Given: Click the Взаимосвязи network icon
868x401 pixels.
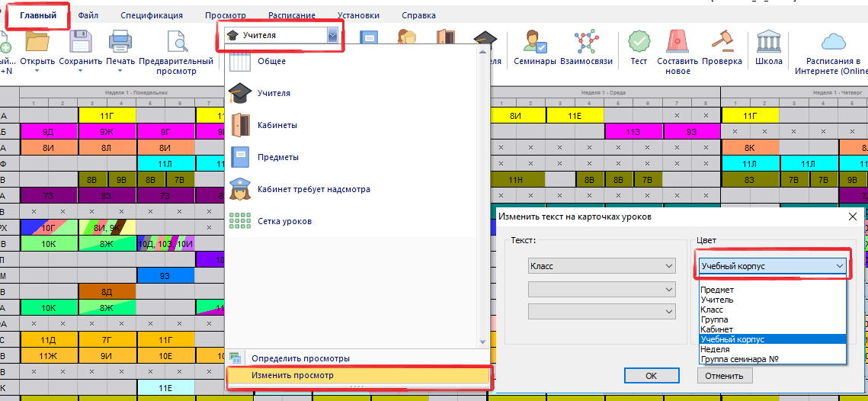Looking at the screenshot, I should tap(586, 42).
